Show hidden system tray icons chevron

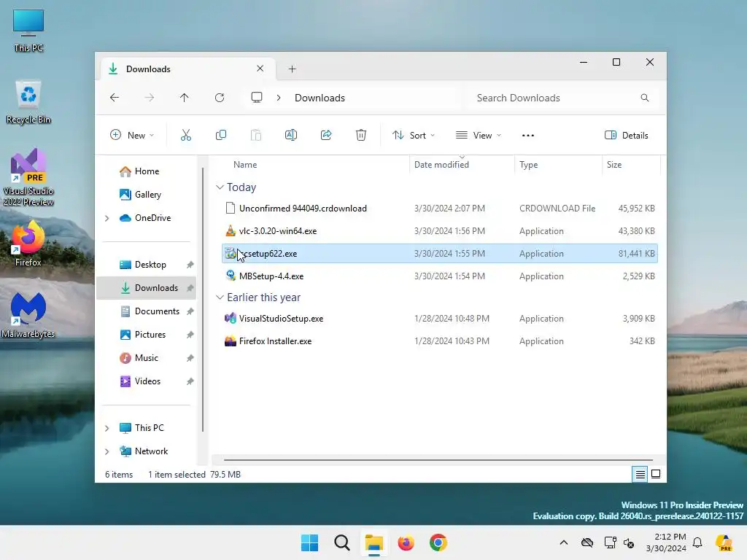coord(564,542)
